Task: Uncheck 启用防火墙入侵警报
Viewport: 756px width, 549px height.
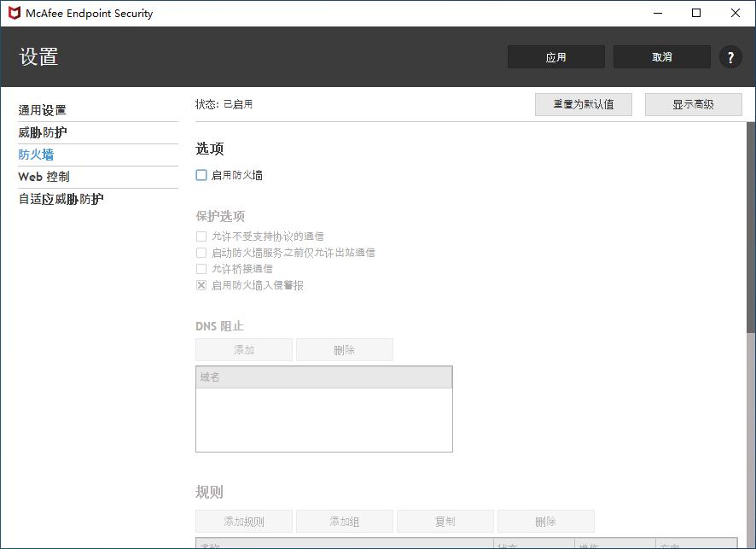Action: coord(201,285)
